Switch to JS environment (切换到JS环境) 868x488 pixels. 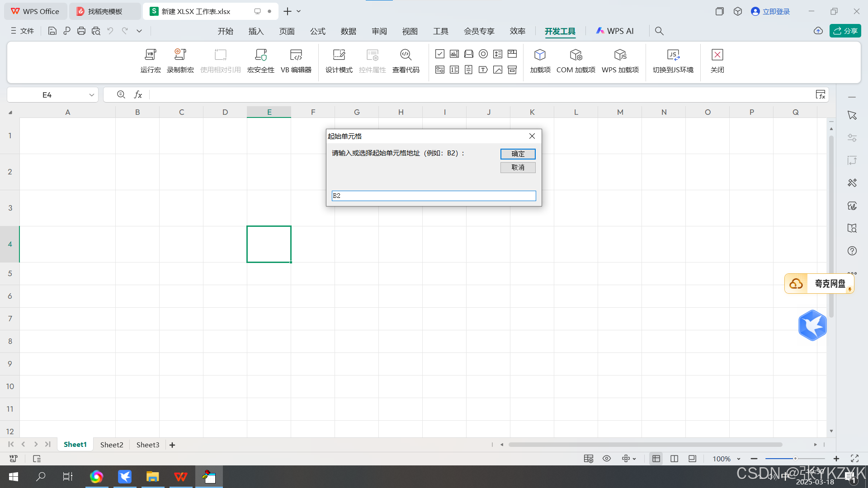click(673, 61)
